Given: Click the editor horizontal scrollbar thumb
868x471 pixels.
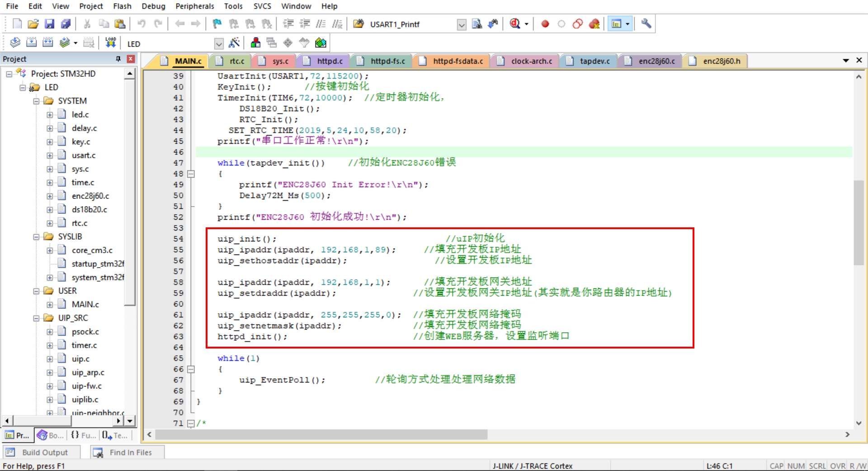Looking at the screenshot, I should (321, 434).
